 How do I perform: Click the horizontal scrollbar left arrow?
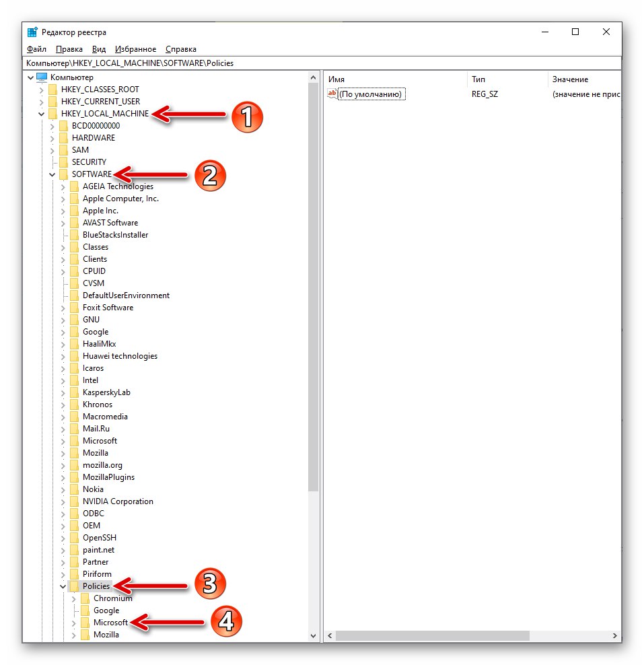pos(330,636)
